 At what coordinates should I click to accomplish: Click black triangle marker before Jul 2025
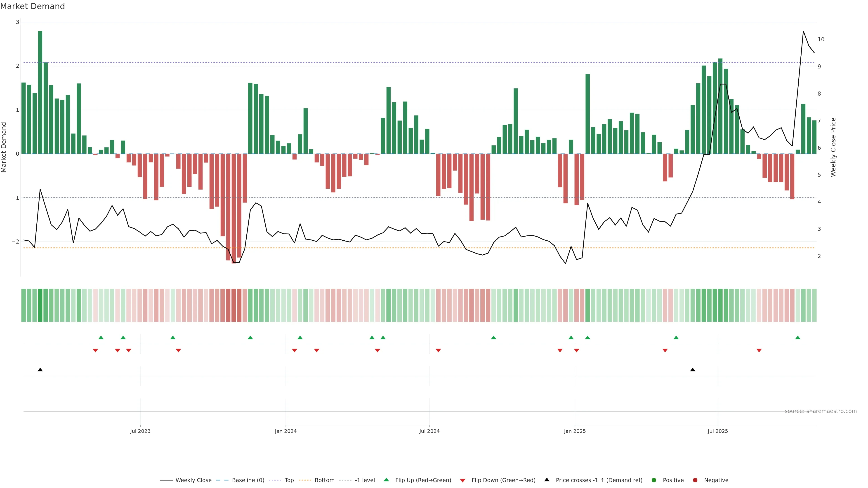click(x=693, y=370)
